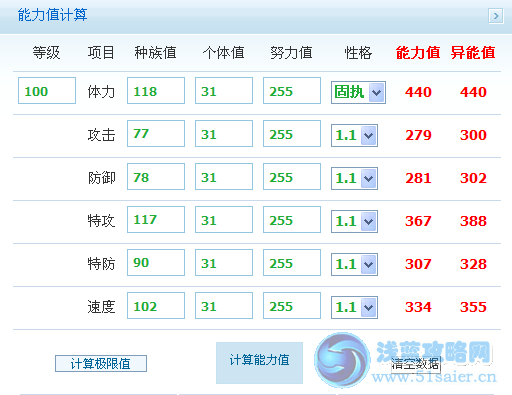Collapse panel with top-right arrow icon
Image resolution: width=512 pixels, height=395 pixels.
point(496,16)
